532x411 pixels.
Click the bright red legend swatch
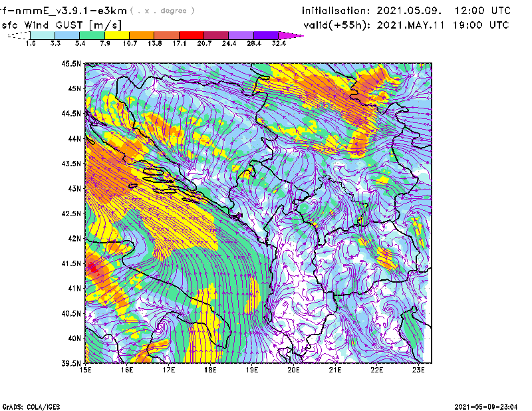click(192, 35)
